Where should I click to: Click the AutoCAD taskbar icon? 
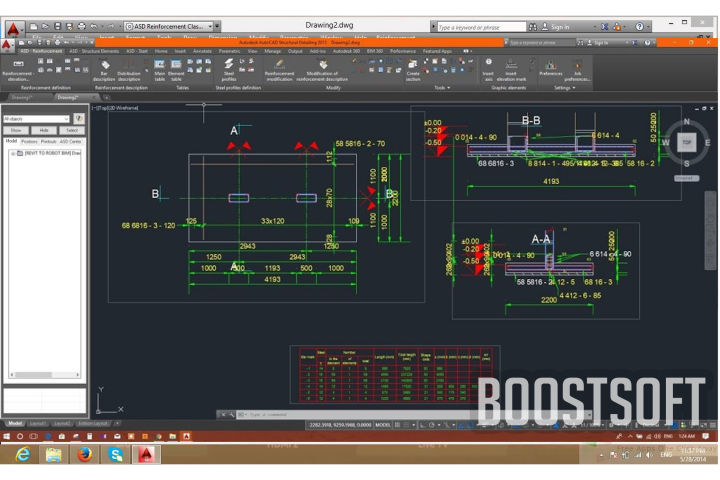tap(146, 455)
